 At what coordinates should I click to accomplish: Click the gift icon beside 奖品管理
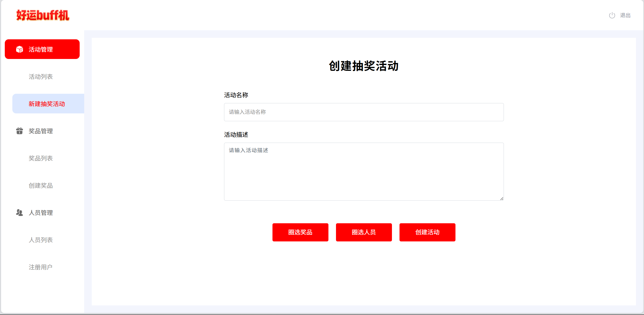point(19,131)
